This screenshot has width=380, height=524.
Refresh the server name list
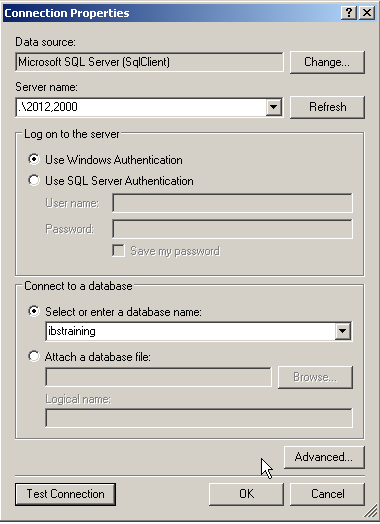tap(327, 107)
